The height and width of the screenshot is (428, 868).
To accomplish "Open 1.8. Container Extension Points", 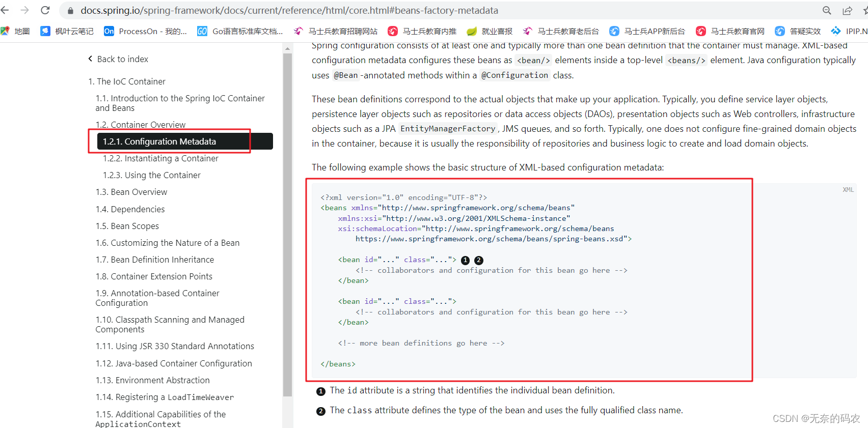I will [x=154, y=276].
